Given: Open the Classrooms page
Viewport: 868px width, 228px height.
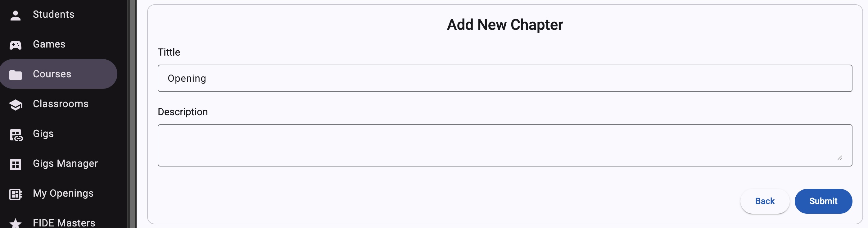Looking at the screenshot, I should (x=61, y=104).
